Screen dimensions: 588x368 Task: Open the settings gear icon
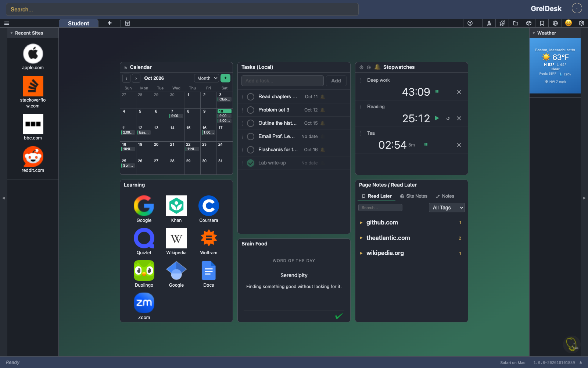tap(581, 23)
